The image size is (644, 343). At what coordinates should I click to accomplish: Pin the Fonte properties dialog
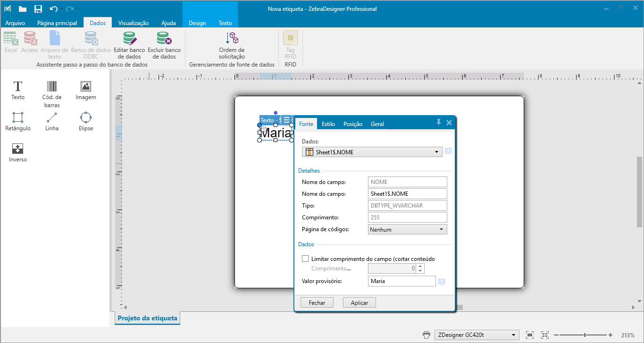(x=438, y=122)
